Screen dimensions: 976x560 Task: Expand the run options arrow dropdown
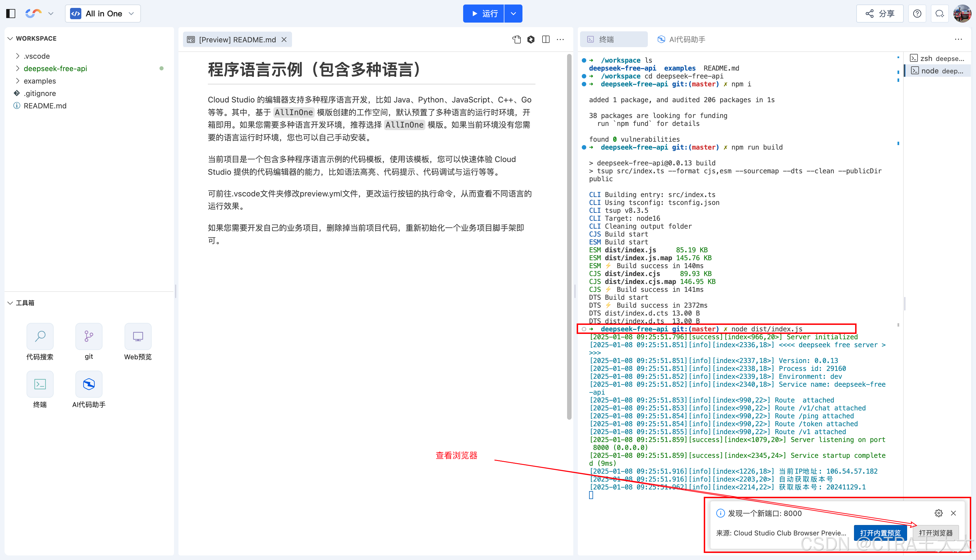[x=513, y=14]
